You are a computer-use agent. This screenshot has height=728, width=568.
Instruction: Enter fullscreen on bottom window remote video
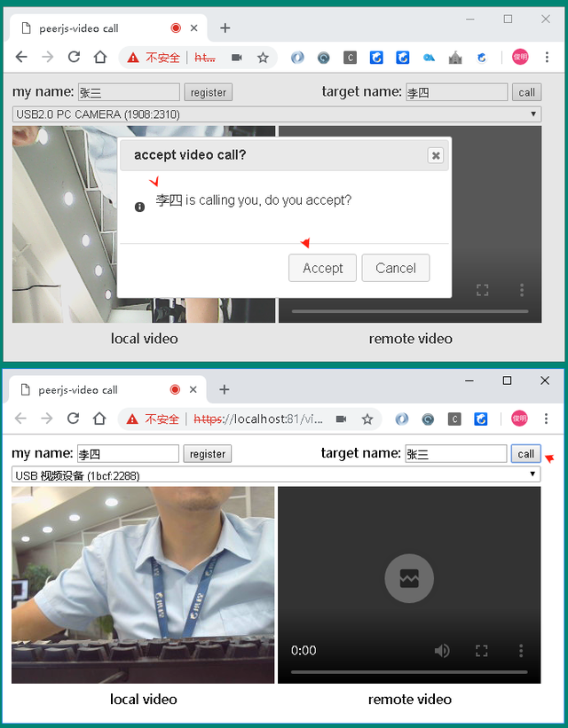(x=481, y=651)
